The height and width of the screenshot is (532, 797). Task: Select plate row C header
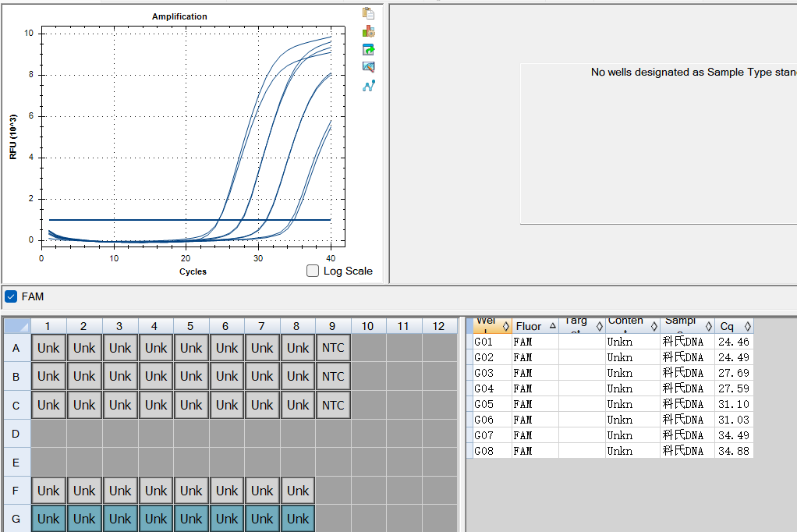[17, 406]
